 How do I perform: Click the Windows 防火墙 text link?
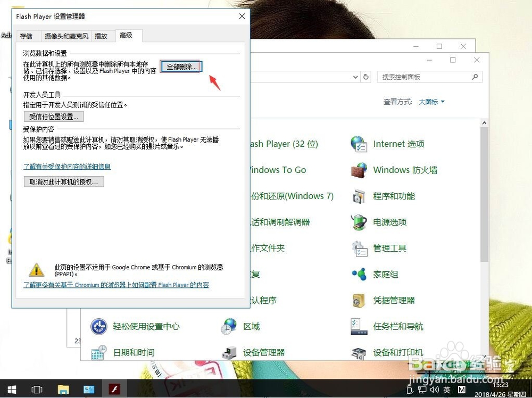pos(405,170)
